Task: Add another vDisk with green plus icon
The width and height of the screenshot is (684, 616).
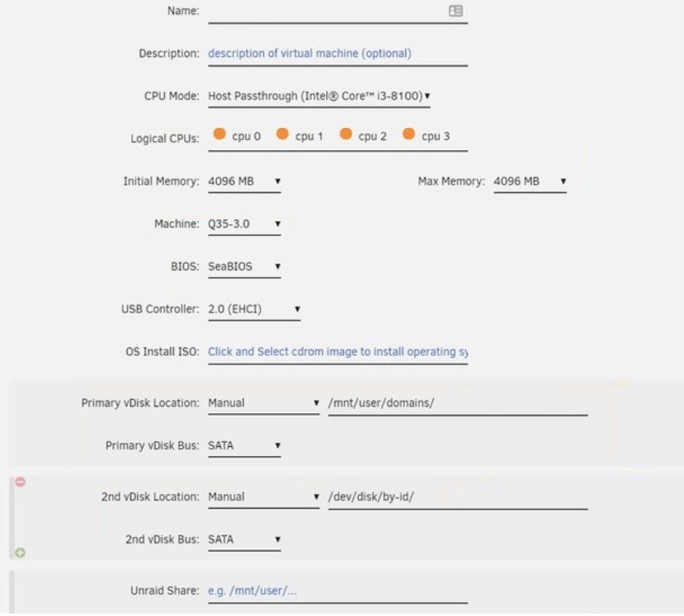Action: [20, 553]
